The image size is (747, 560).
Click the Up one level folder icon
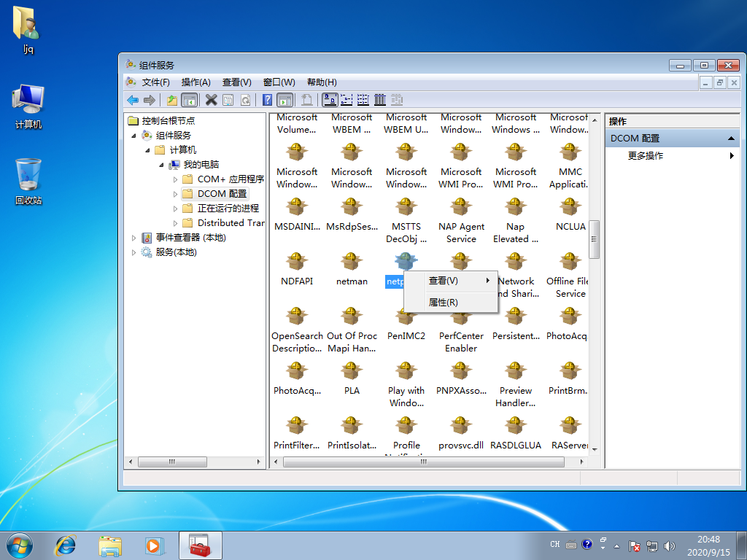click(x=172, y=100)
